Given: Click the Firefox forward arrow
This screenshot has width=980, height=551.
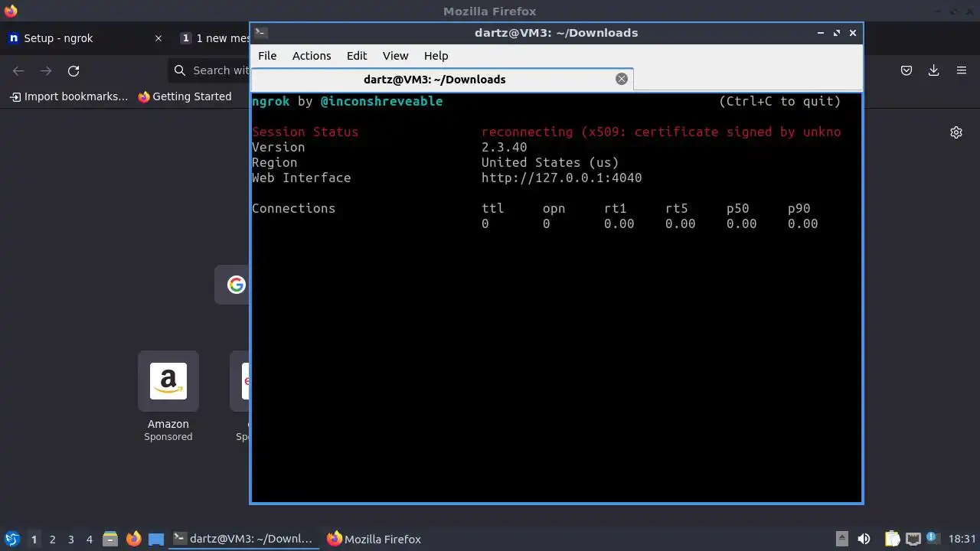Looking at the screenshot, I should click(x=46, y=70).
